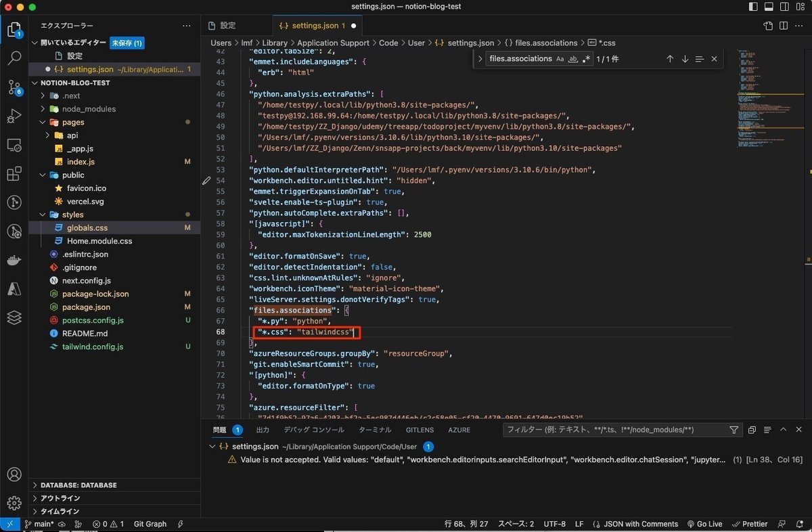Click the filter input in the Problems panel
The height and width of the screenshot is (532, 812).
(x=616, y=429)
